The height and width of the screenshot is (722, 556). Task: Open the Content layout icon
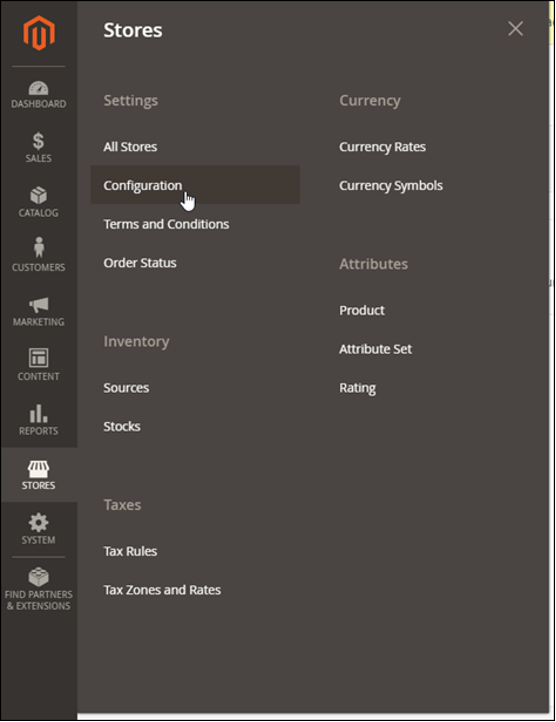click(38, 358)
